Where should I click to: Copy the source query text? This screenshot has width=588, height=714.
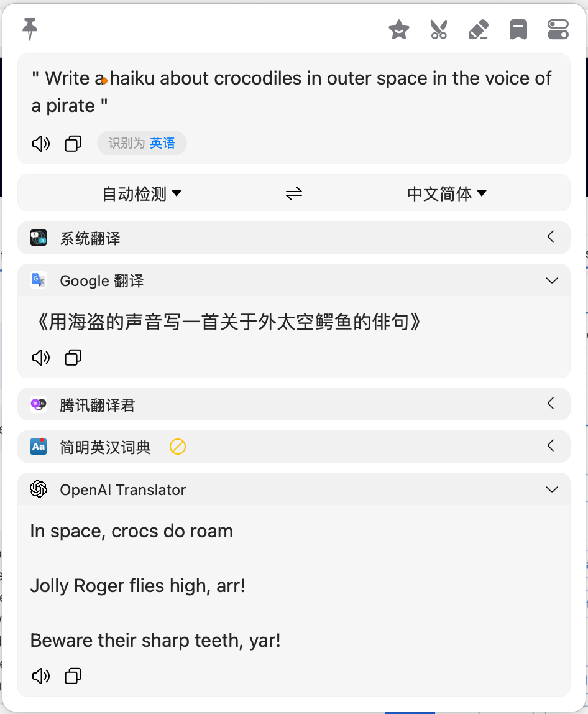[73, 143]
